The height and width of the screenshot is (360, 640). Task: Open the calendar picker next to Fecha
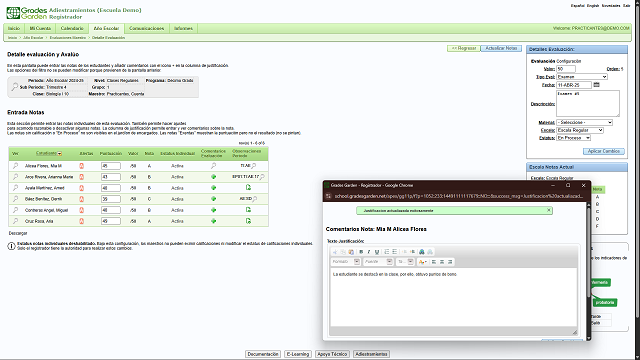click(x=596, y=84)
